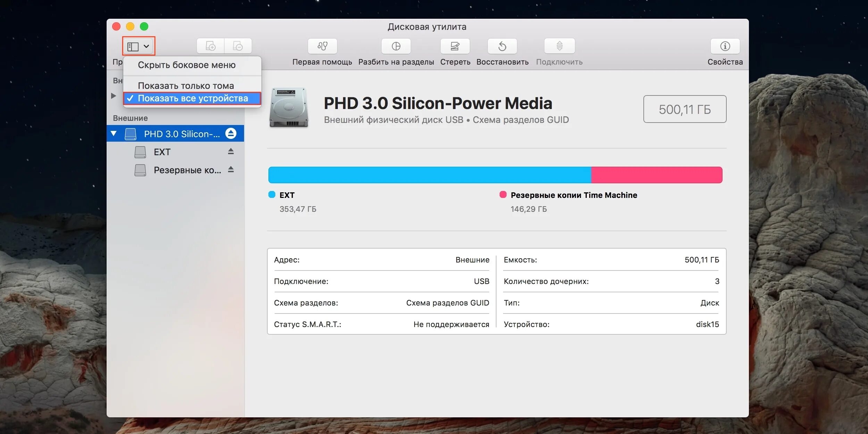The image size is (868, 434).
Task: Click the Mount toolbar icon
Action: [559, 46]
